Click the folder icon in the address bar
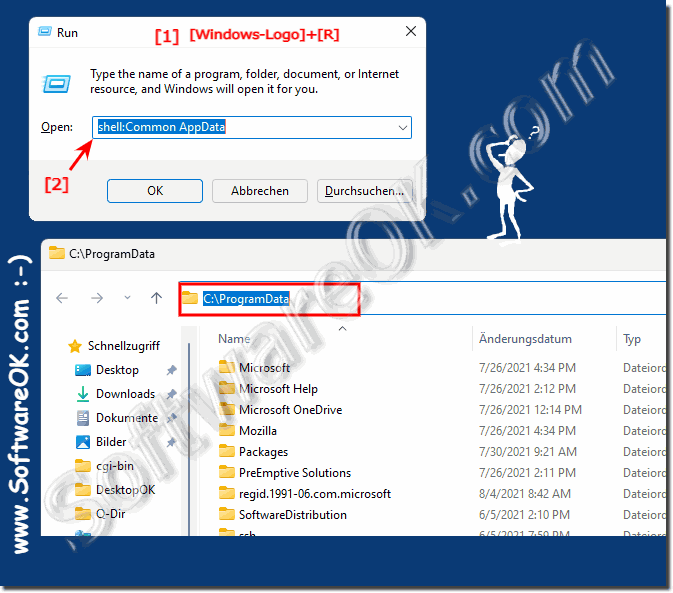Viewport: 673px width, 593px height. click(x=190, y=297)
